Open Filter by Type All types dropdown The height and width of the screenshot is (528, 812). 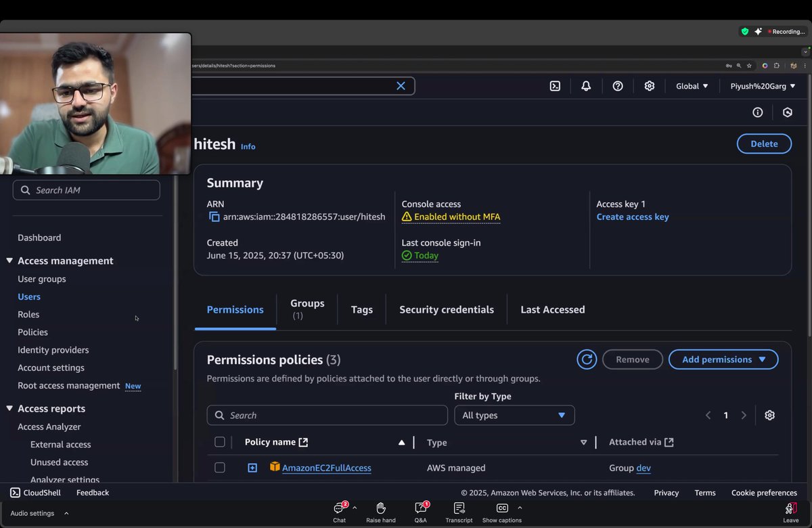pos(514,416)
